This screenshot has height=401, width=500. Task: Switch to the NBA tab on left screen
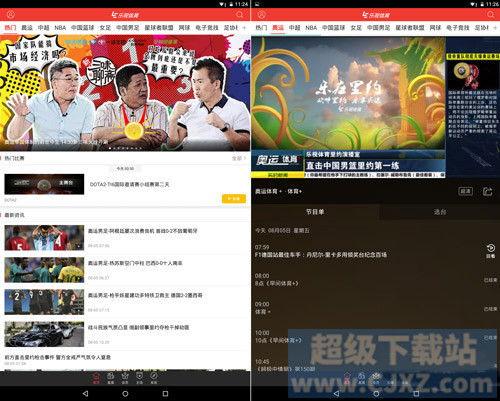(x=60, y=28)
